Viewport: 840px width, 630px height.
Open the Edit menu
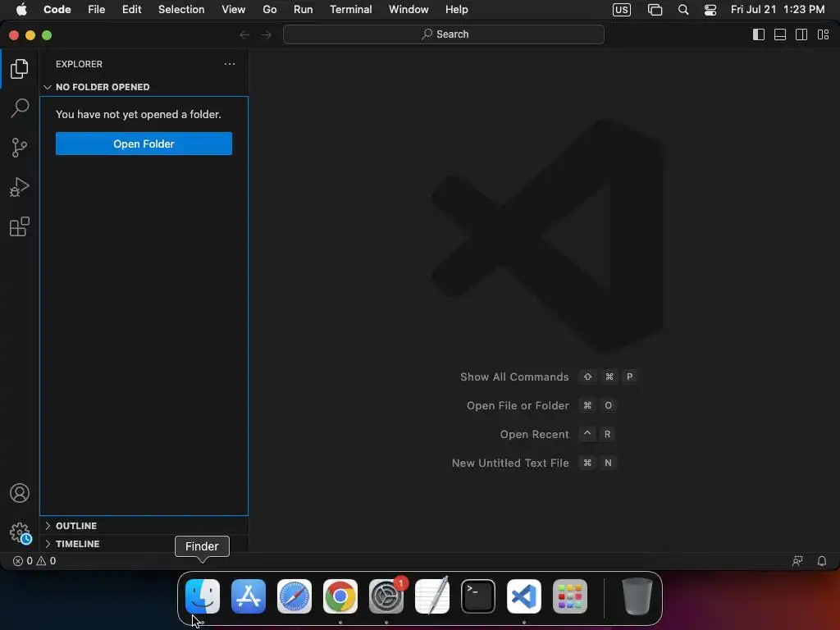132,10
